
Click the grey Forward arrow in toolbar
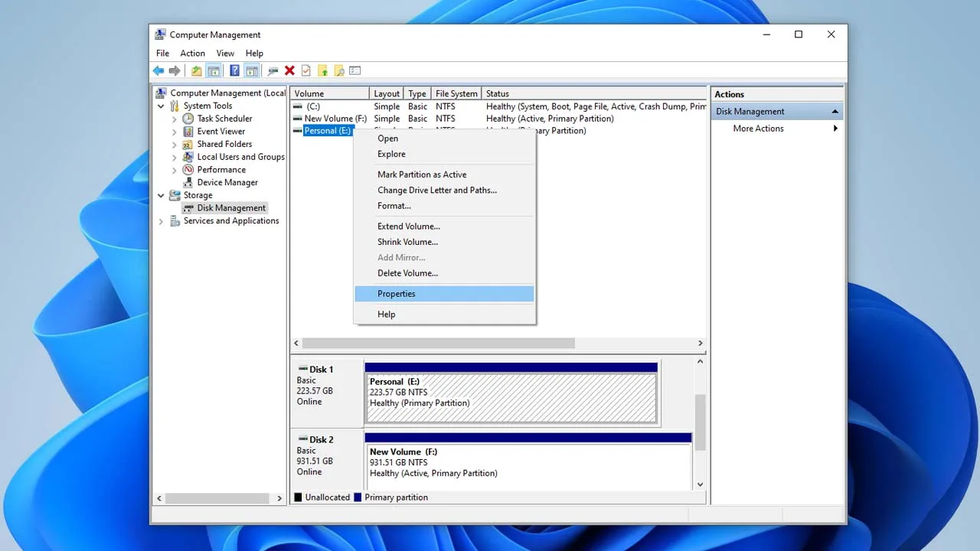[x=175, y=70]
